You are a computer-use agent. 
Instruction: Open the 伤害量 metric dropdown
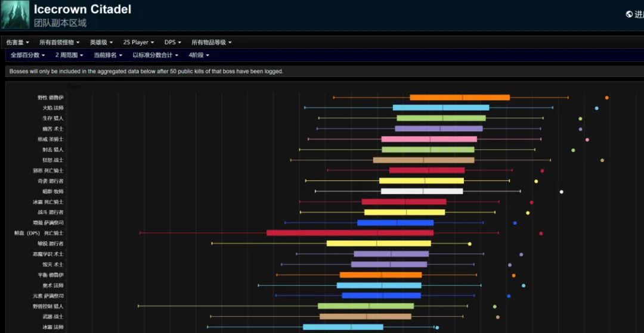pyautogui.click(x=17, y=42)
